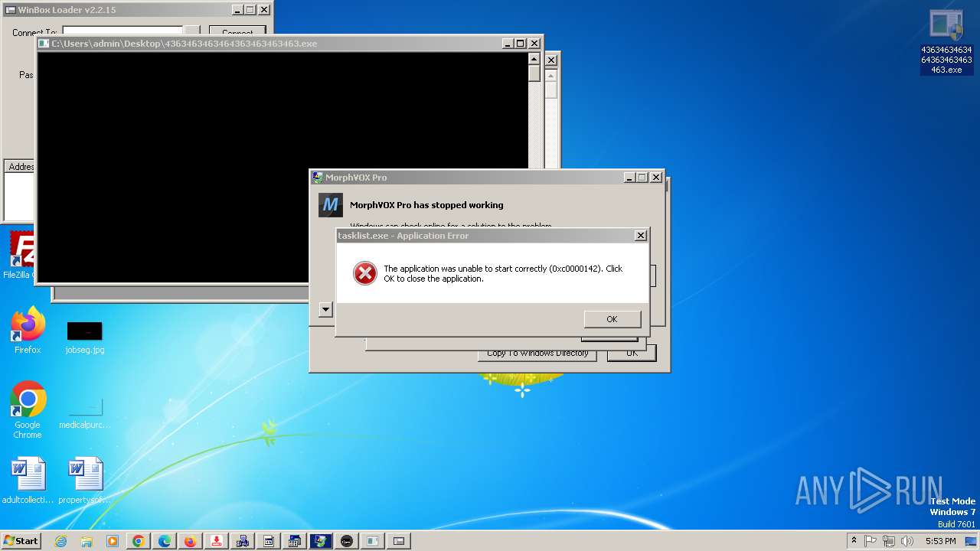980x551 pixels.
Task: Open the calculator-like taskbar item
Action: [x=295, y=541]
